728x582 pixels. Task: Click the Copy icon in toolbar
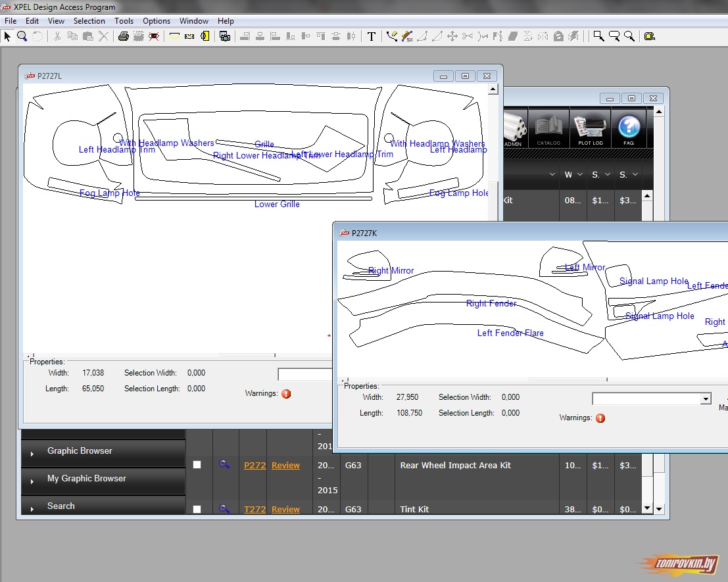72,36
